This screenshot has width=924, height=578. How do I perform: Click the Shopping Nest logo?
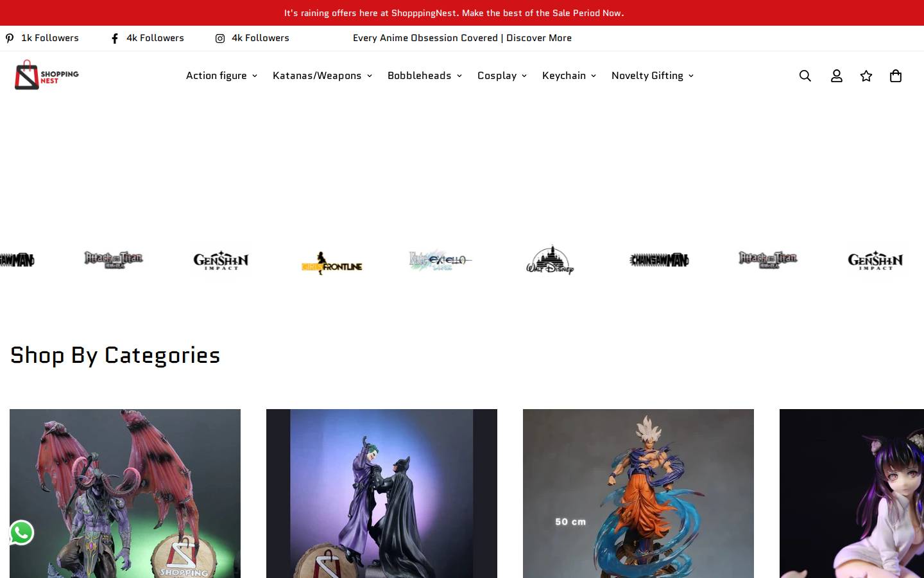46,75
